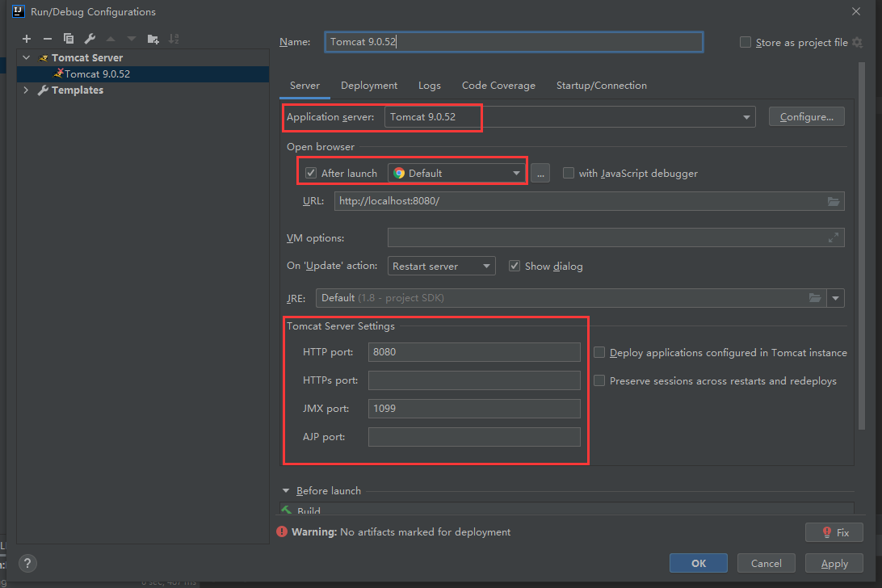Image resolution: width=882 pixels, height=588 pixels.
Task: Switch to Logs tab
Action: (x=430, y=86)
